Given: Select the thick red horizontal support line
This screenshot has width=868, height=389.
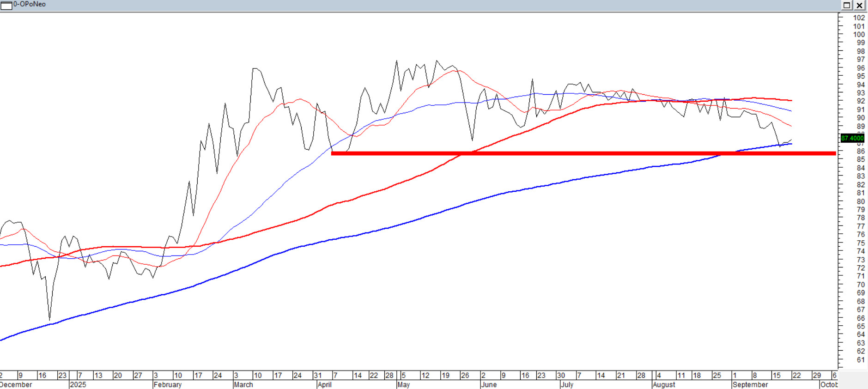Looking at the screenshot, I should (x=582, y=153).
